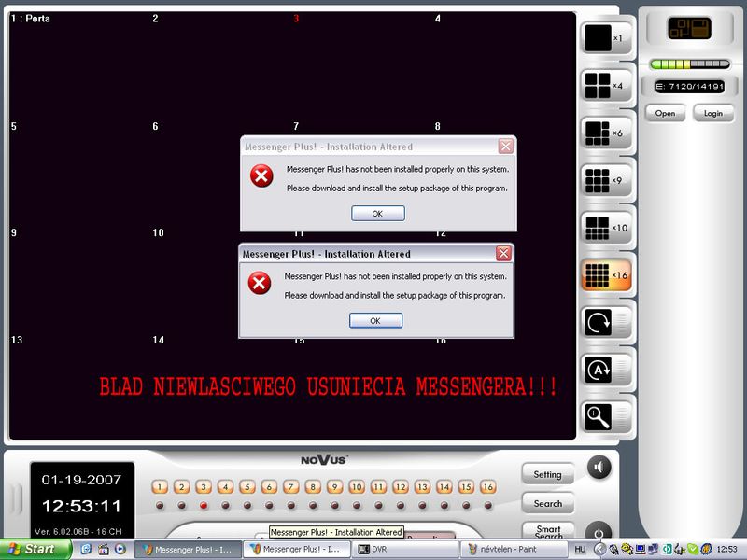The width and height of the screenshot is (747, 560).
Task: Launch Windows Media Player from Quick Launch
Action: click(120, 549)
